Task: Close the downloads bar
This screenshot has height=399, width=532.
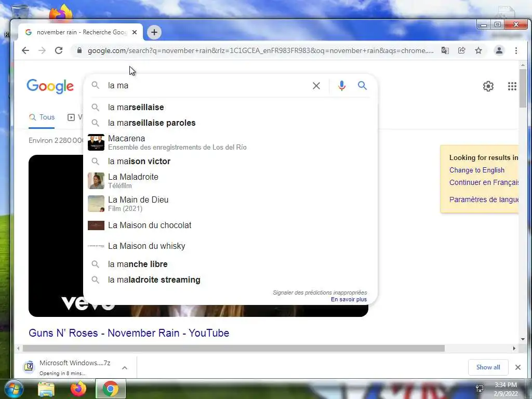Action: click(518, 367)
